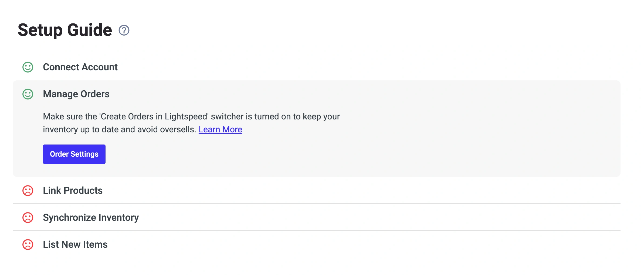Expand the Connect Account step
Screen dimensions: 644x275
pos(80,67)
